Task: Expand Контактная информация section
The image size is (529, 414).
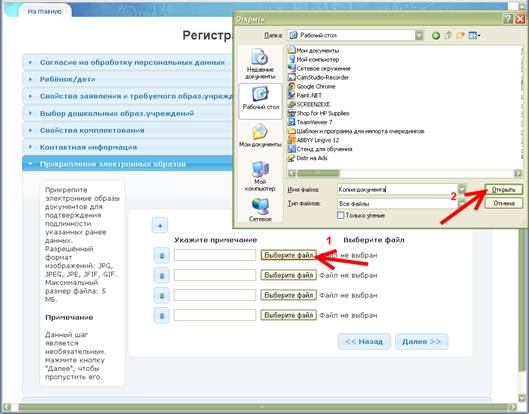Action: [x=127, y=147]
